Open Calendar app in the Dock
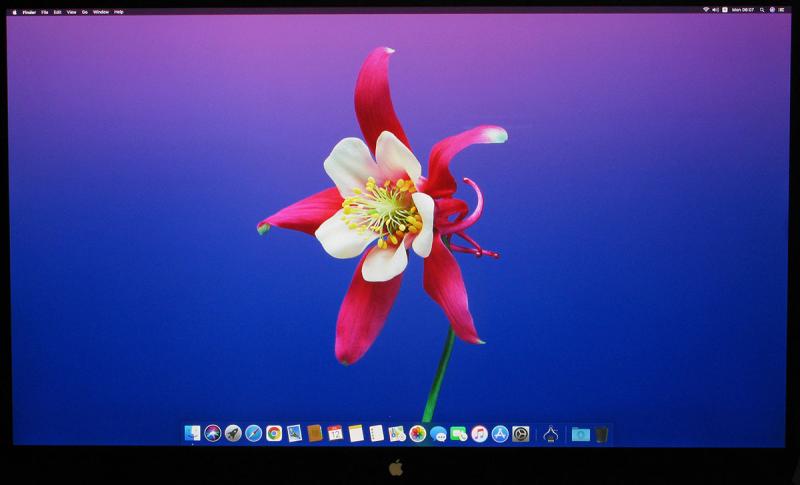 point(335,433)
